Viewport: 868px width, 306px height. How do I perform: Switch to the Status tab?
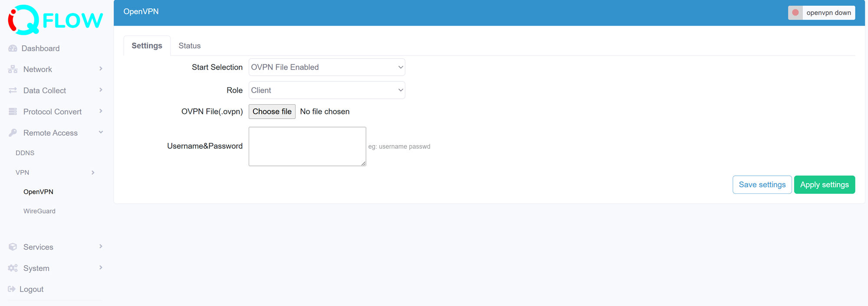(190, 46)
